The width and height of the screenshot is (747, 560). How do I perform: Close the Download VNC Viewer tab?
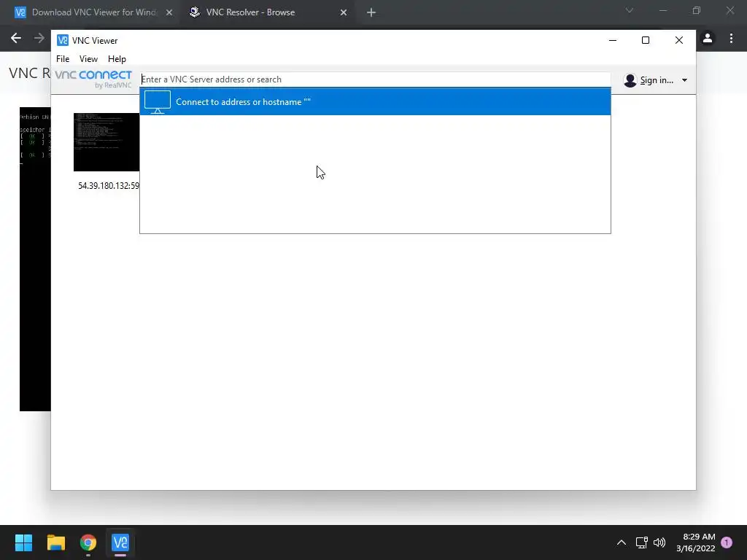point(169,12)
